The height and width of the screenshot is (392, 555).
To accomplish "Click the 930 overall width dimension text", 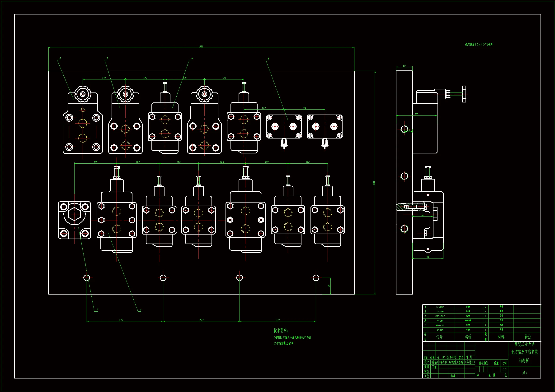I will click(201, 46).
